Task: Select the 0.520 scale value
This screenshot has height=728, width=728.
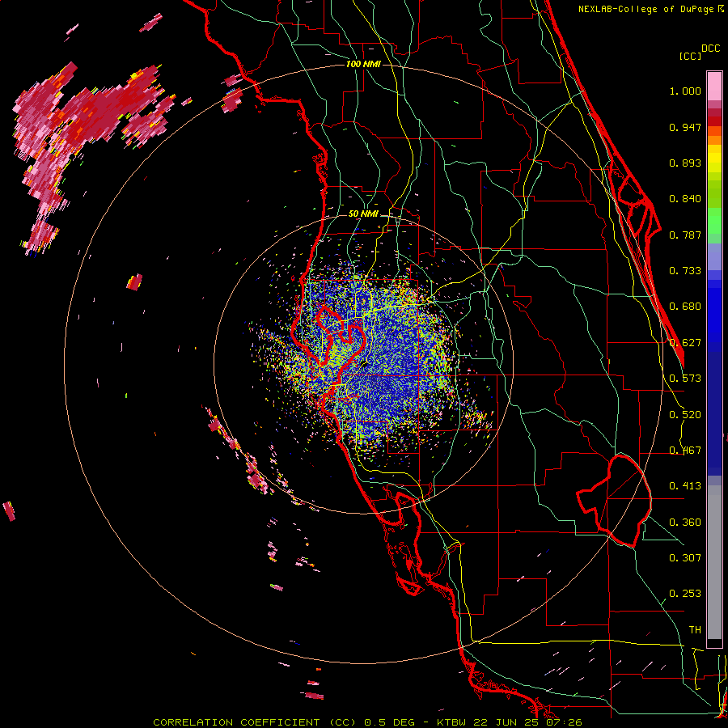Action: [x=685, y=415]
